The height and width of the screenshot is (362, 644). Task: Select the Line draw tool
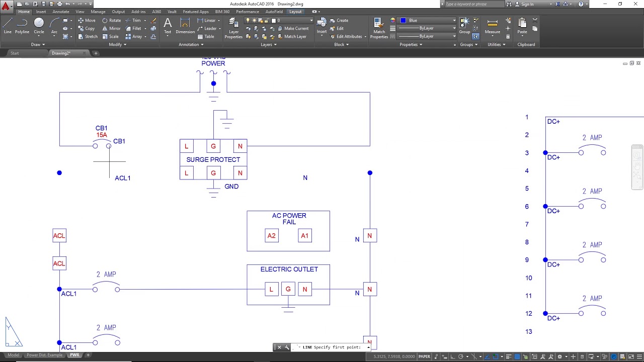(x=8, y=26)
